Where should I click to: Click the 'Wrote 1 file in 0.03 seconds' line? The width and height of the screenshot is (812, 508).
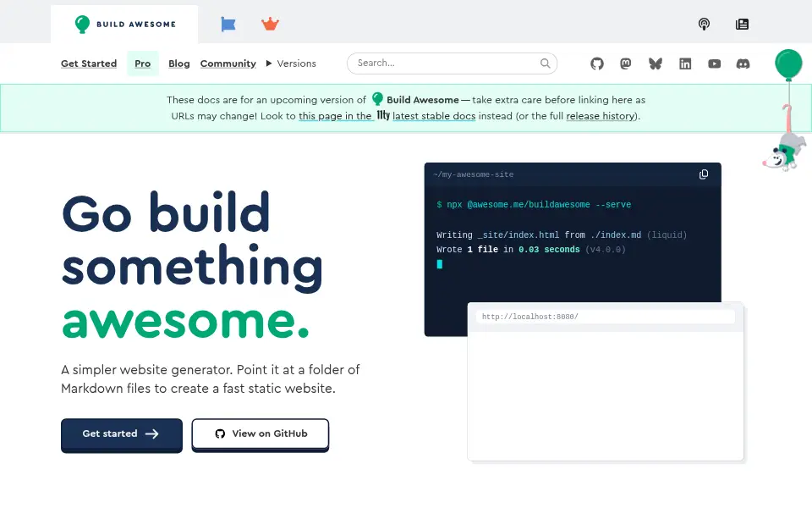[531, 250]
